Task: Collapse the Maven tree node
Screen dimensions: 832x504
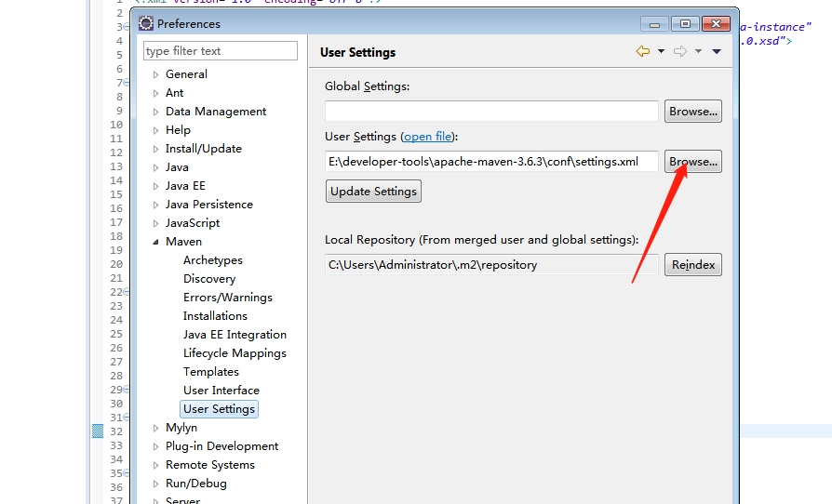Action: coord(155,242)
